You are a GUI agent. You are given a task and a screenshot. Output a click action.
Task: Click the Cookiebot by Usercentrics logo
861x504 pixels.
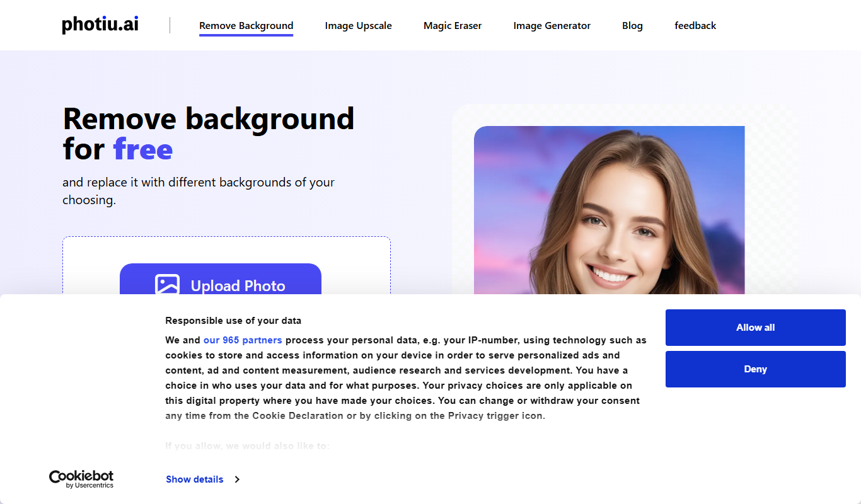(81, 479)
